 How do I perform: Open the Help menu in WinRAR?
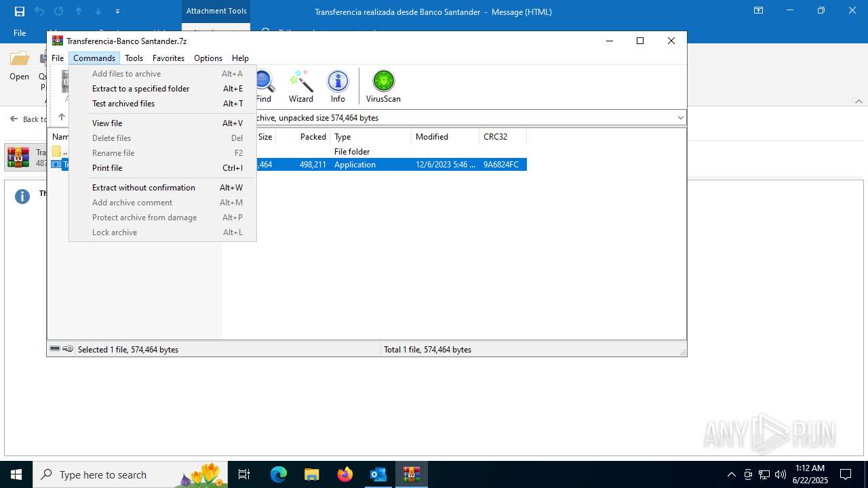(x=240, y=58)
